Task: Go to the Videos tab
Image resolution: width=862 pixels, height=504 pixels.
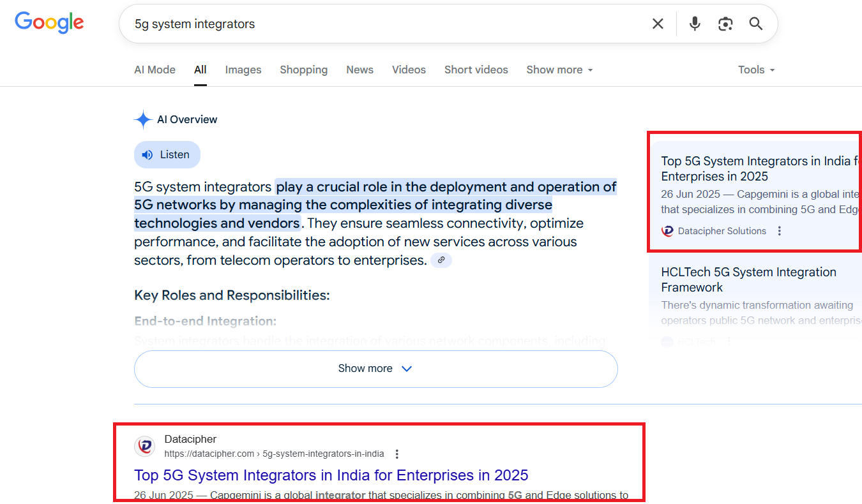Action: point(409,70)
